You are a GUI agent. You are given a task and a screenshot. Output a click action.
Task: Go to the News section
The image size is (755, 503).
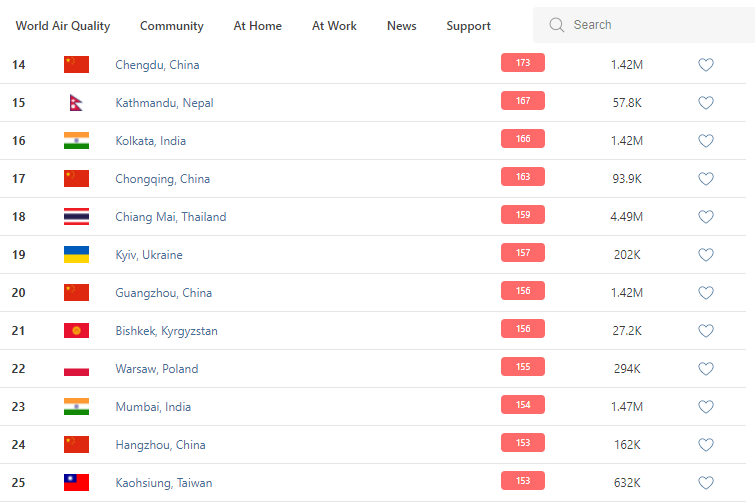(x=402, y=26)
